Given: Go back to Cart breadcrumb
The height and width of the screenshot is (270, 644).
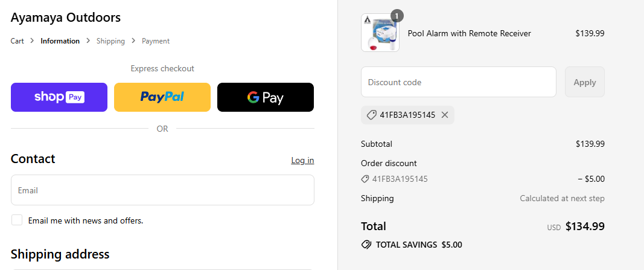Looking at the screenshot, I should [18, 40].
